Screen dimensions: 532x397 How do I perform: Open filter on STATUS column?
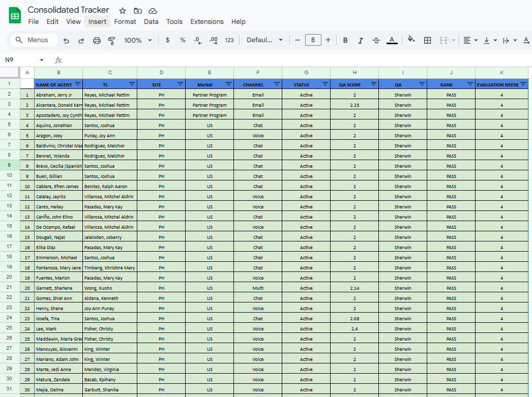pos(326,84)
